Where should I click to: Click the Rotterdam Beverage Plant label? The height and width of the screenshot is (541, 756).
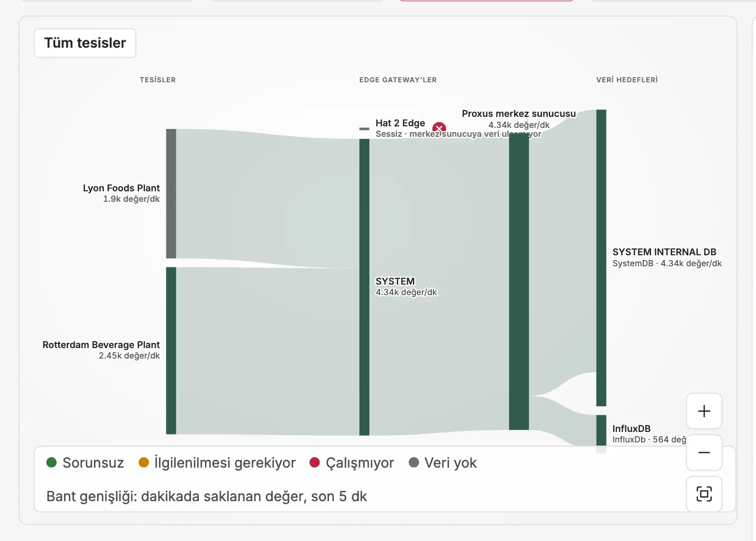(x=101, y=345)
